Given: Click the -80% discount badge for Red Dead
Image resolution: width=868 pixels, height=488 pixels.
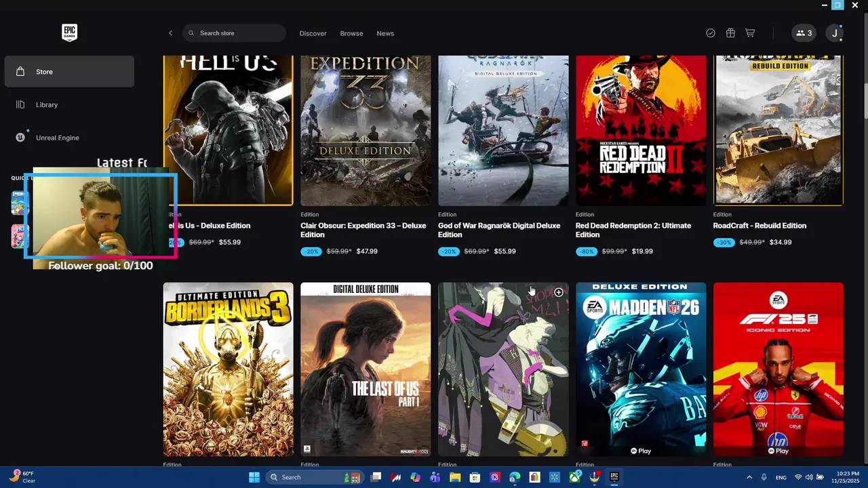Looking at the screenshot, I should click(587, 251).
